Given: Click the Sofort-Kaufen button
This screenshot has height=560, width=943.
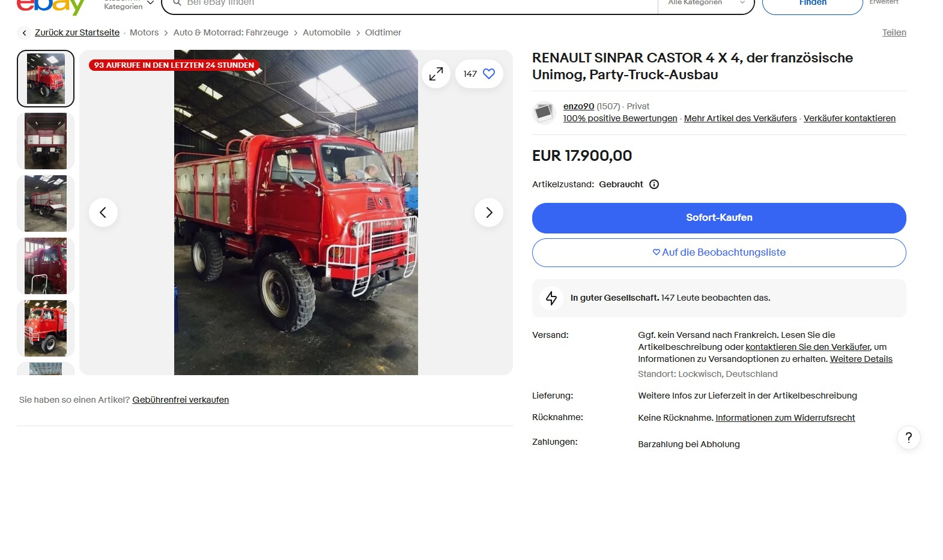Looking at the screenshot, I should [x=719, y=218].
